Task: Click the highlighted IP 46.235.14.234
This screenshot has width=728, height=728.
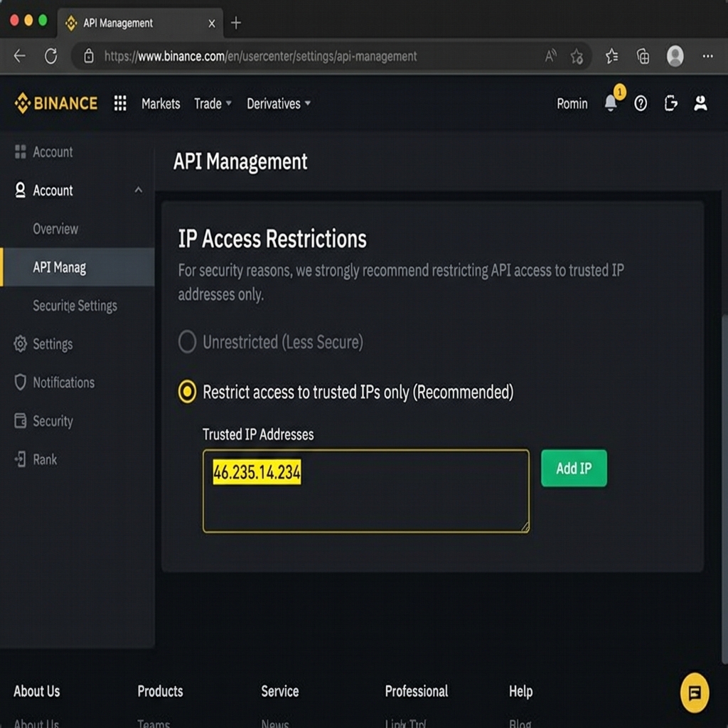Action: tap(257, 472)
